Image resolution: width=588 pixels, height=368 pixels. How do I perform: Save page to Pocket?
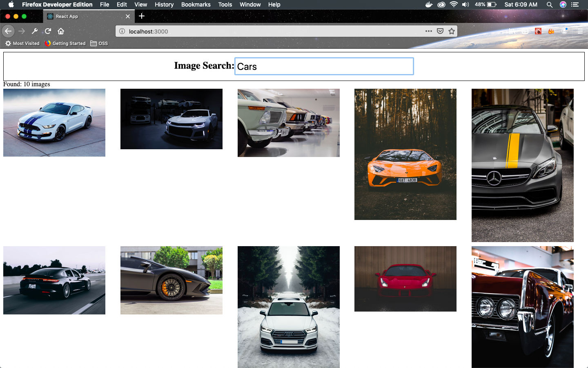pyautogui.click(x=440, y=31)
